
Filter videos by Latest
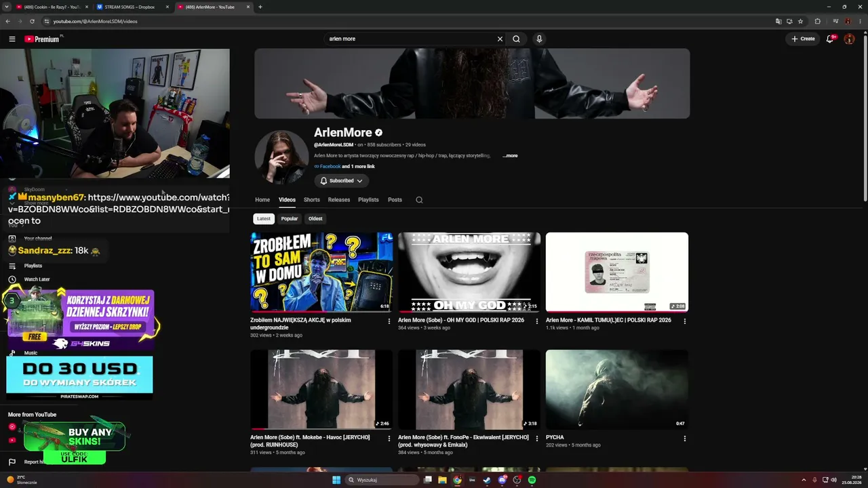tap(264, 219)
